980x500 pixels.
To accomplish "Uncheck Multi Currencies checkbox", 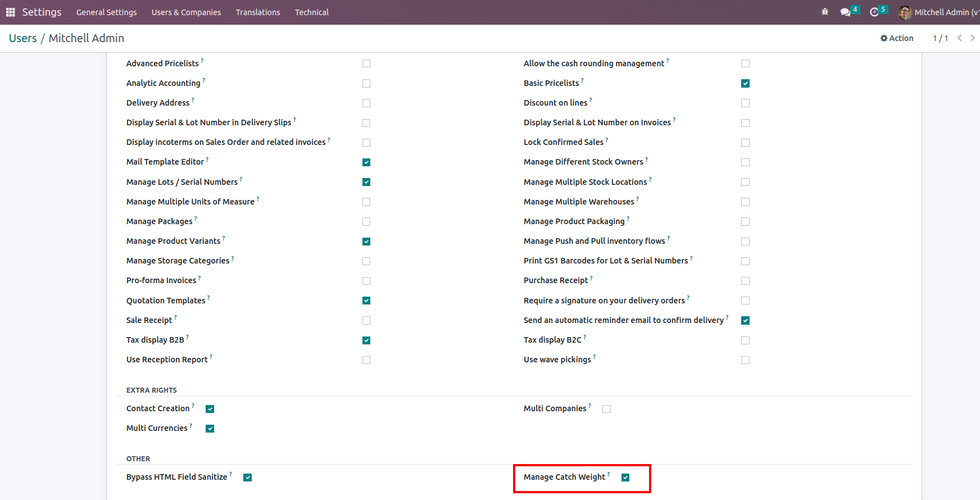I will point(210,429).
